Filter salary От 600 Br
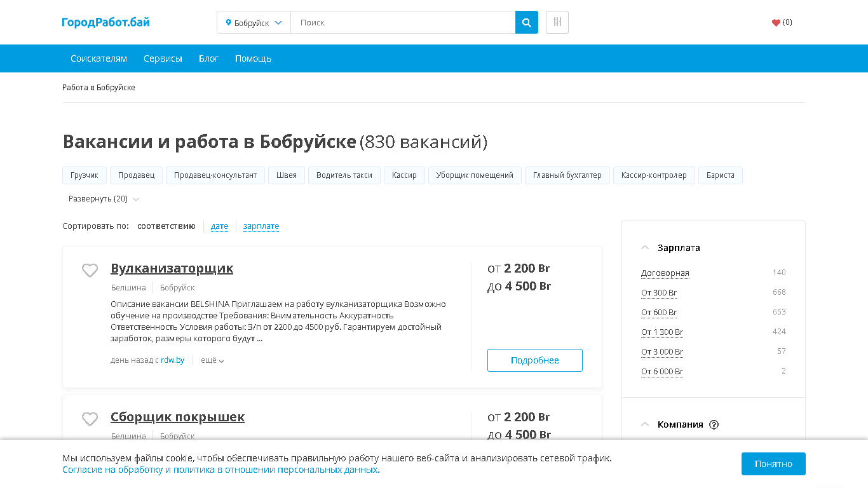This screenshot has height=488, width=868. click(x=659, y=313)
